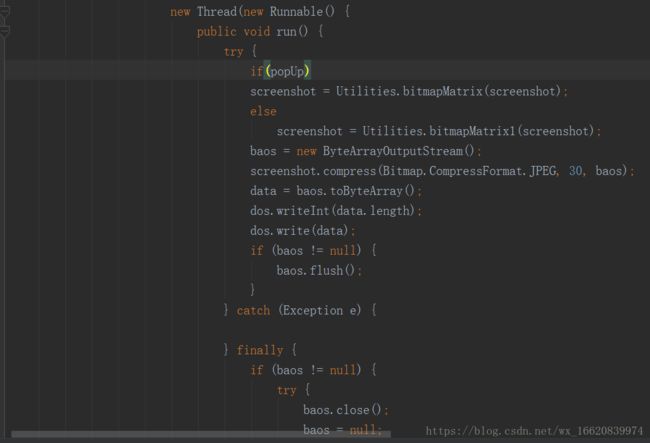The width and height of the screenshot is (650, 443).
Task: Click the 'dos.write(data)' line
Action: pos(303,231)
